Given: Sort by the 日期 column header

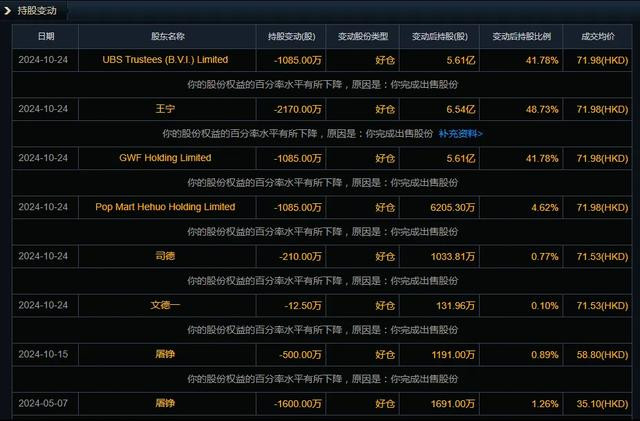Looking at the screenshot, I should [46, 36].
